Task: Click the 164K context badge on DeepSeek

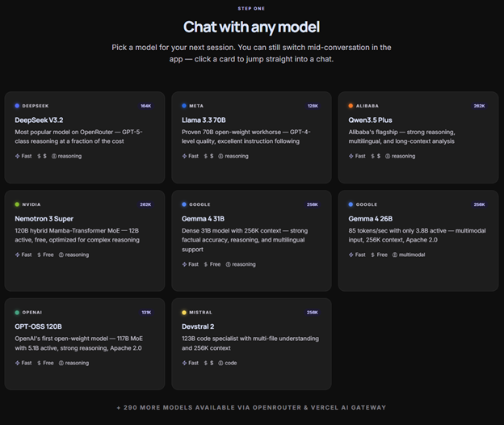Action: (x=146, y=106)
